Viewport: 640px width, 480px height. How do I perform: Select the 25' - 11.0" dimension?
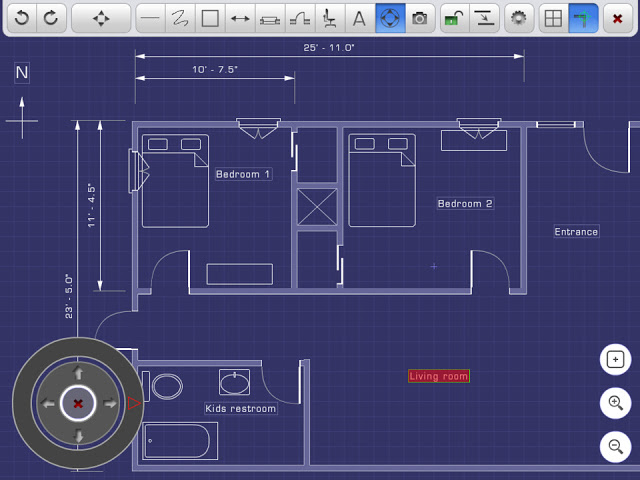tap(329, 48)
